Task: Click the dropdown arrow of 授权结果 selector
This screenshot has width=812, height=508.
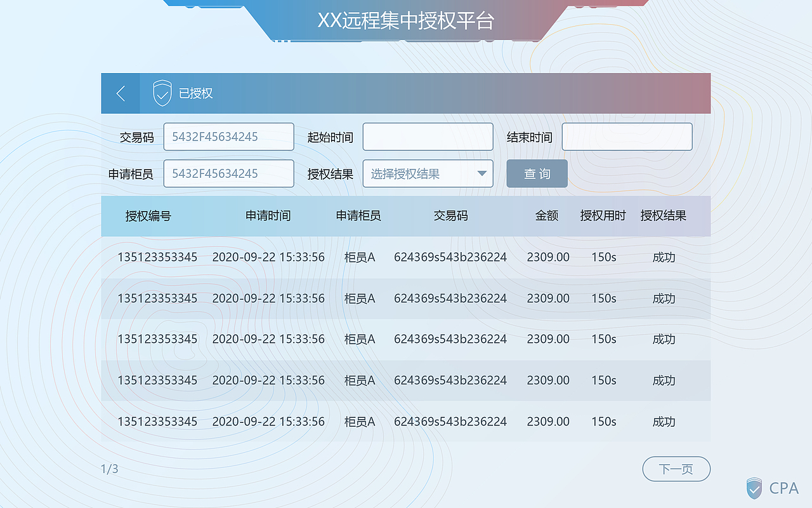Action: click(x=481, y=173)
